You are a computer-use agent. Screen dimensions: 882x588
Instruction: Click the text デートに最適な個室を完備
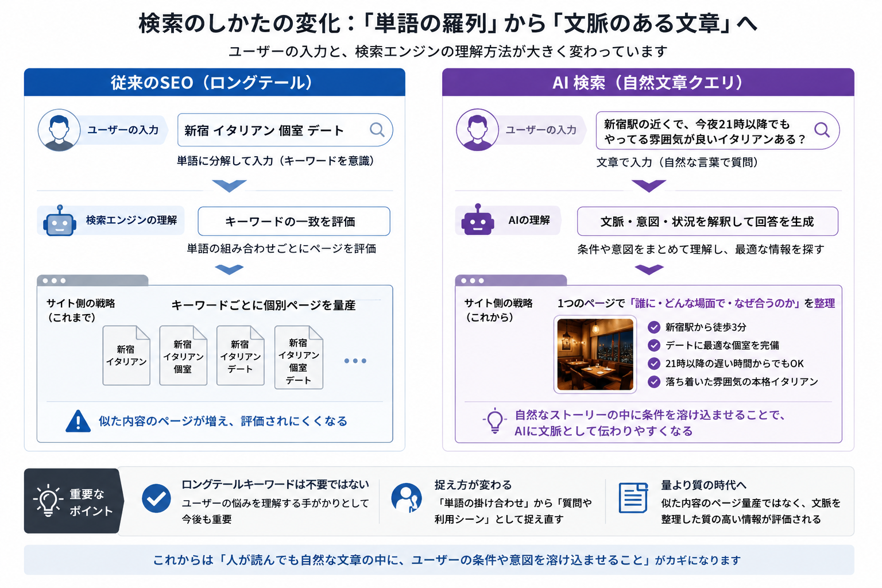pos(722,345)
